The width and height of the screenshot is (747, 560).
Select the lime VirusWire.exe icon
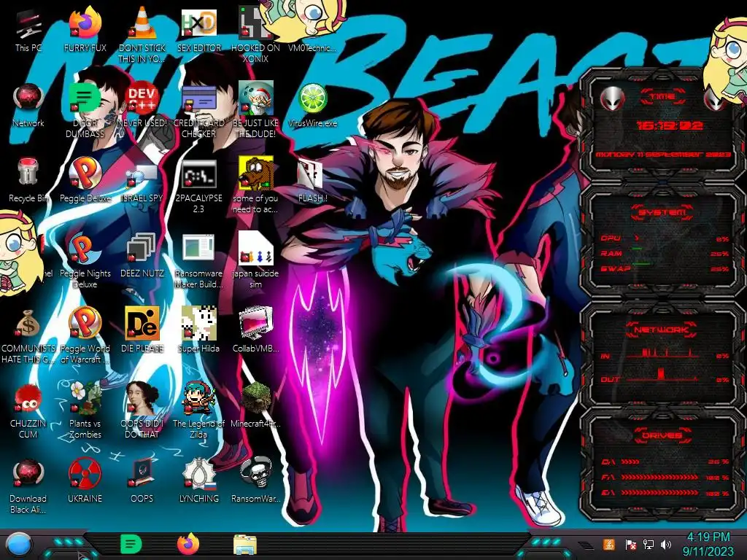tap(312, 106)
